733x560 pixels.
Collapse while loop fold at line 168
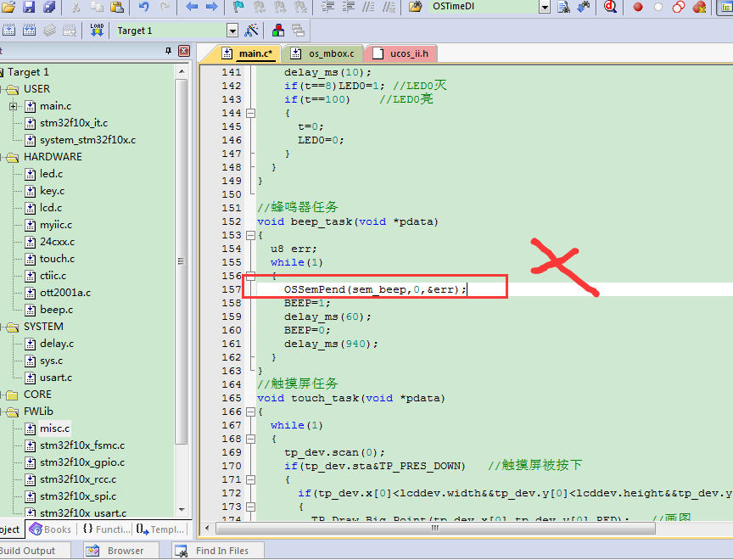[x=251, y=439]
